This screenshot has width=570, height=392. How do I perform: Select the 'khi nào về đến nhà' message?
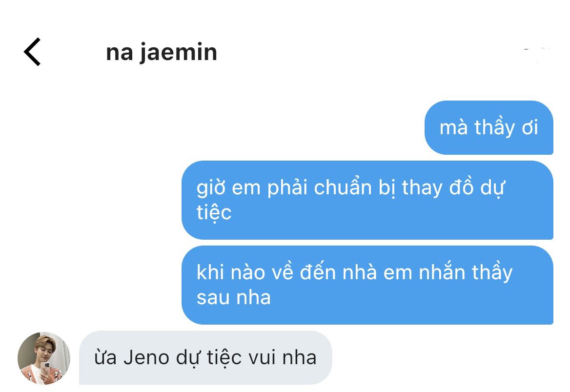[367, 285]
